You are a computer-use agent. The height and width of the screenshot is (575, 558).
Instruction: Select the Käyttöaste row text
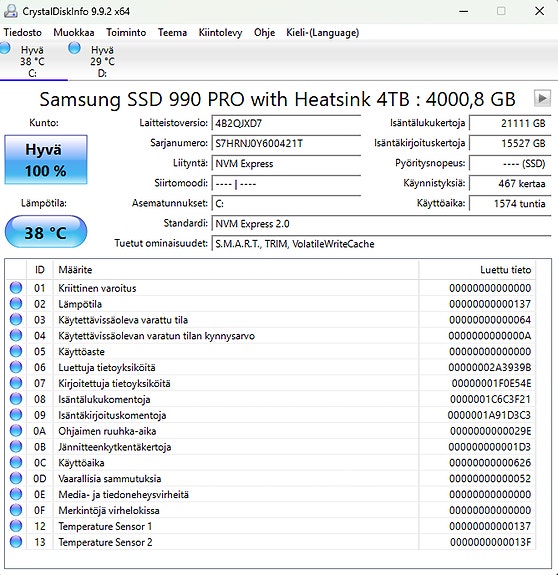(x=81, y=352)
